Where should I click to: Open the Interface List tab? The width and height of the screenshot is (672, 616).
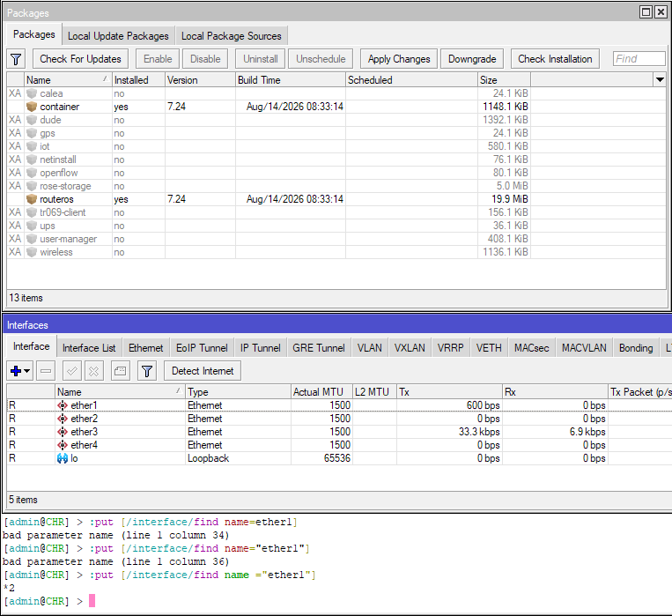pyautogui.click(x=89, y=348)
